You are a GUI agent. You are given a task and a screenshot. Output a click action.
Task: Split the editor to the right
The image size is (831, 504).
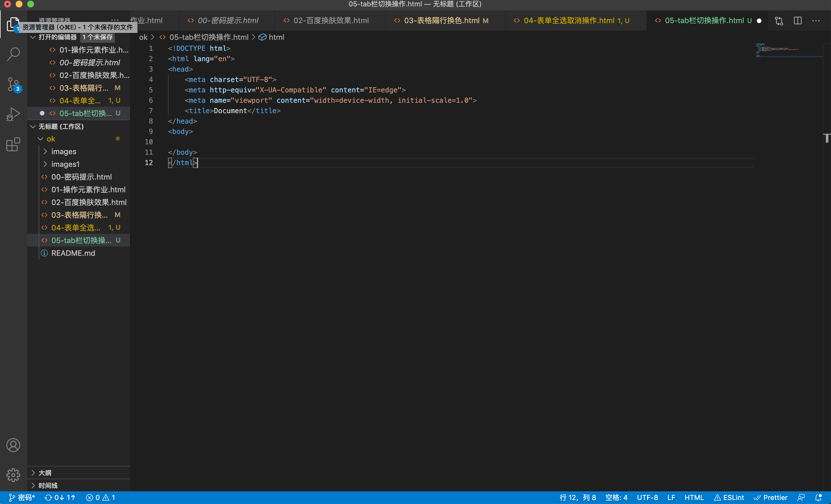coord(798,20)
